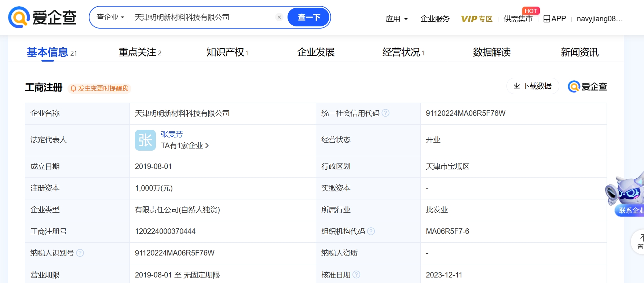
Task: Open the 经营状况 tab
Action: (x=403, y=52)
